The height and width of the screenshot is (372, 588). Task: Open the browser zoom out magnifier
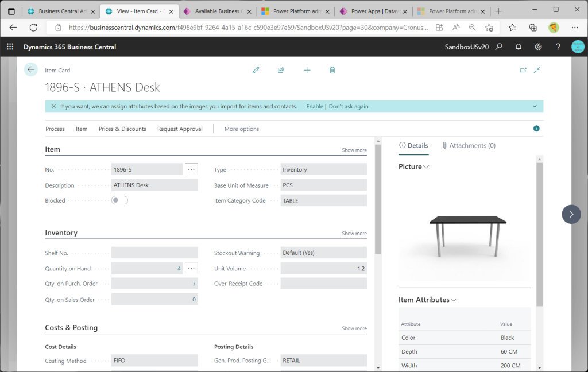click(472, 28)
